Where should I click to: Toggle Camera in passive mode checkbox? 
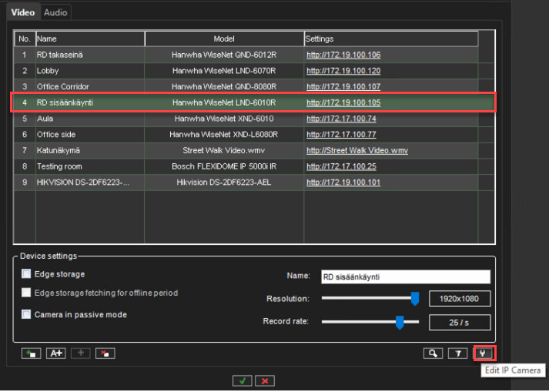click(x=26, y=314)
